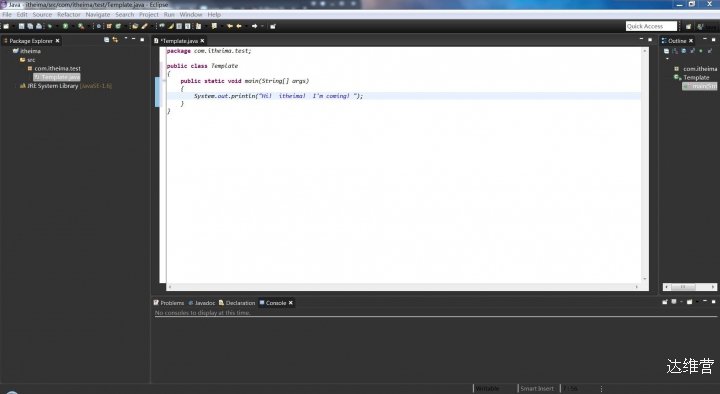This screenshot has width=720, height=394.
Task: Open the Navigate menu
Action: (x=98, y=15)
